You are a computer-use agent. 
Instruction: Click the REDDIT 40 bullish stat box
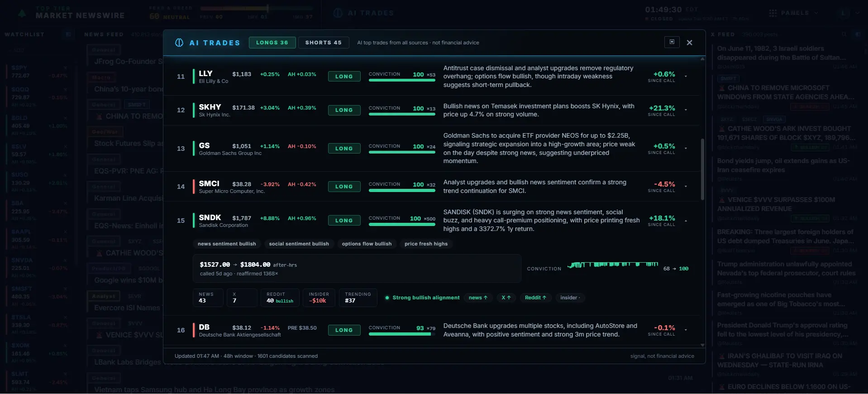[x=280, y=298]
